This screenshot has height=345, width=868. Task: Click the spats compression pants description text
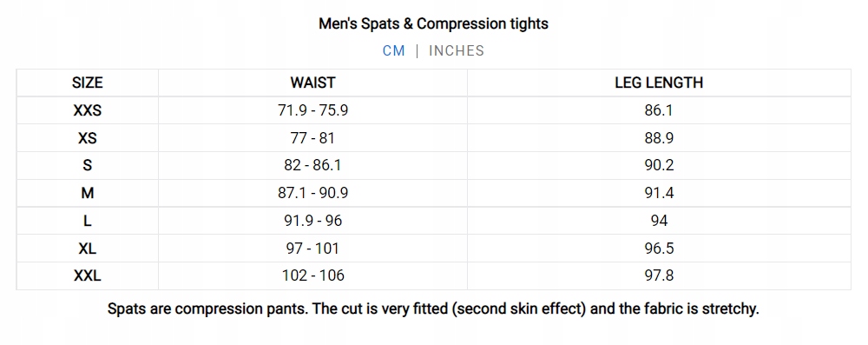click(433, 309)
